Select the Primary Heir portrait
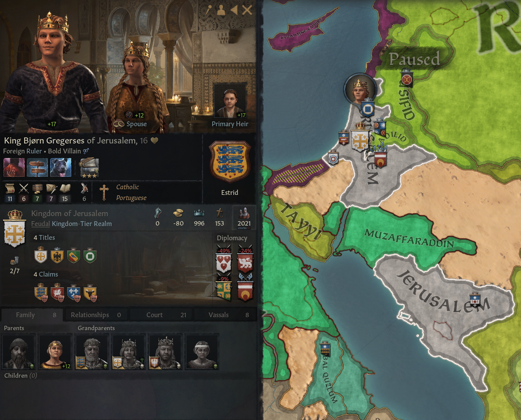The height and width of the screenshot is (420, 521). (229, 103)
